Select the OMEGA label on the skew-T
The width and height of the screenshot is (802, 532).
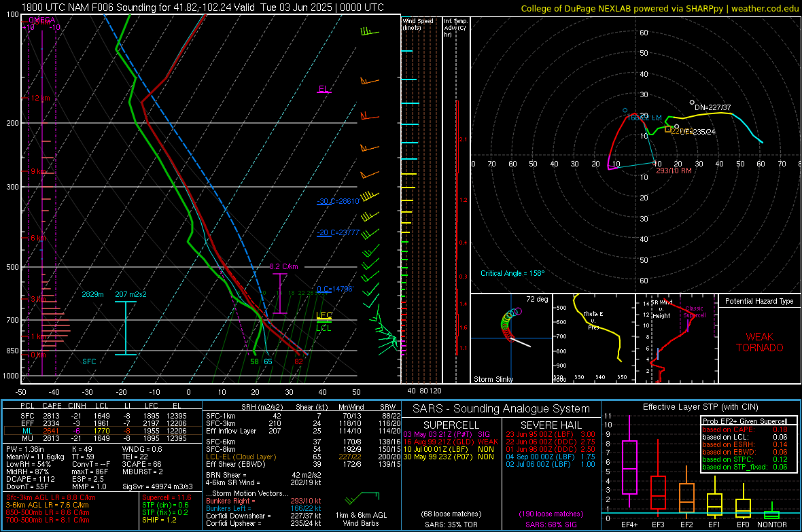[42, 20]
